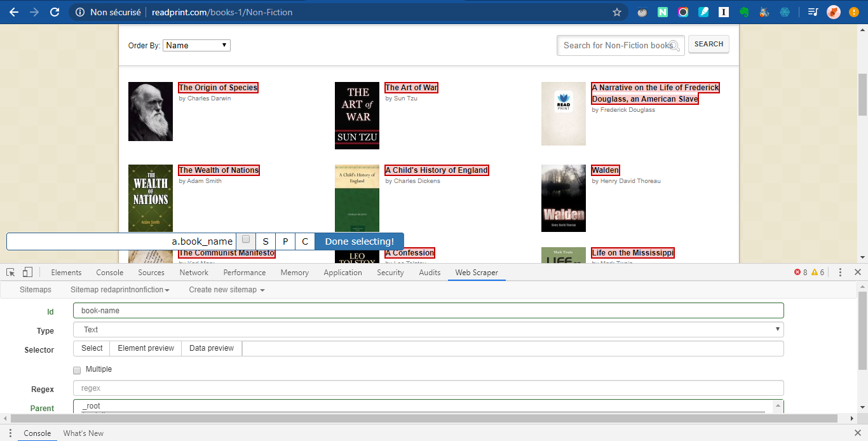Toggle the device toolbar in DevTools

click(27, 272)
